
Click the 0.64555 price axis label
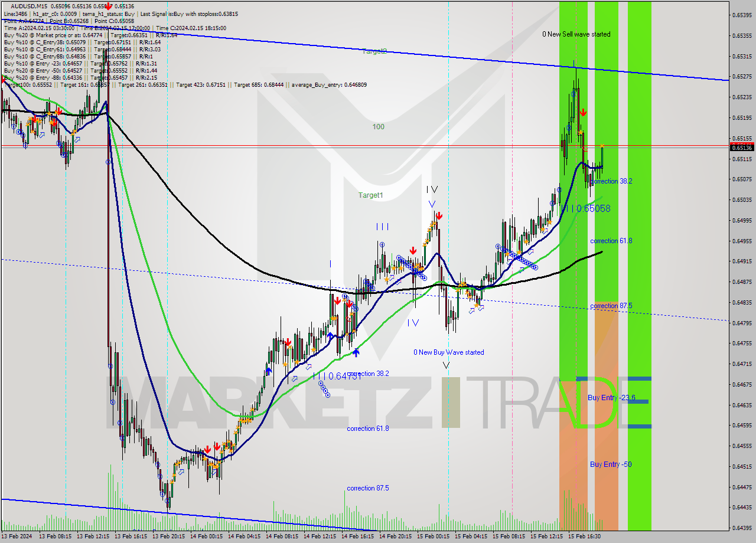coord(741,446)
